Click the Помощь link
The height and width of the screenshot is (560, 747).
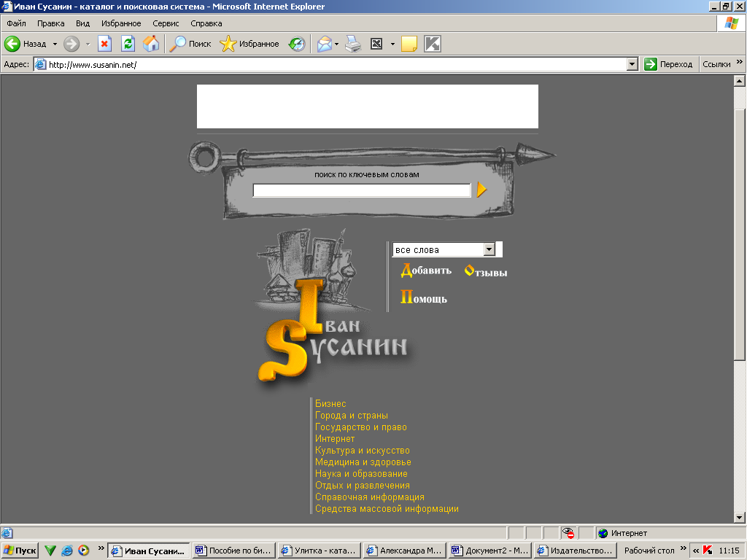pos(424,297)
